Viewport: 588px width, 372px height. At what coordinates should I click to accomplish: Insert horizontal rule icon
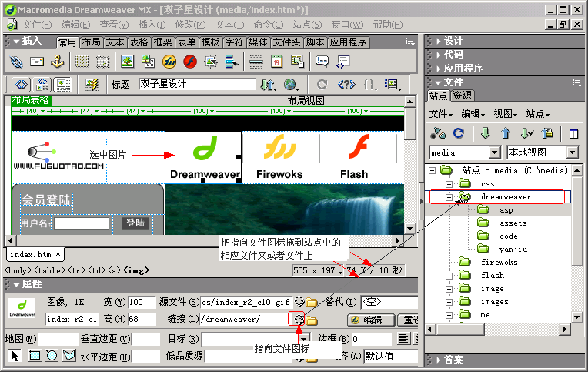tap(256, 61)
